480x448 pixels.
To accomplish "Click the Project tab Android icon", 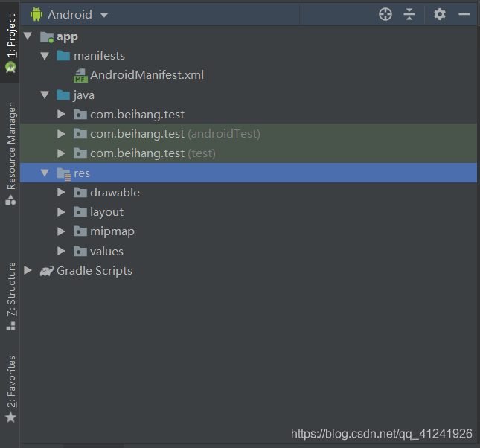I will pos(10,67).
